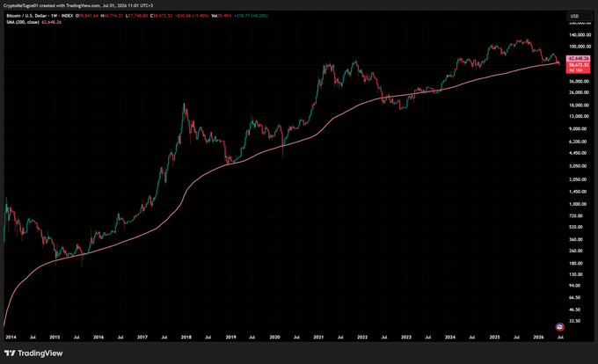
Task: Open the USD currency selector
Action: pos(580,16)
